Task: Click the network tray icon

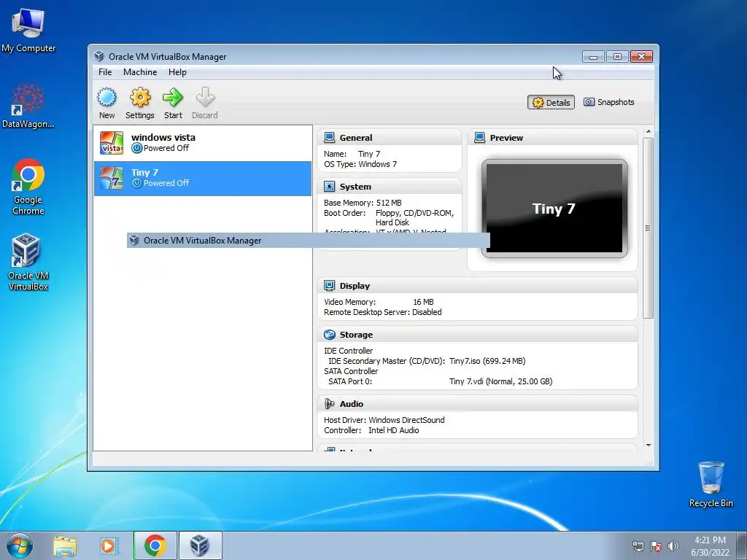Action: pyautogui.click(x=638, y=546)
